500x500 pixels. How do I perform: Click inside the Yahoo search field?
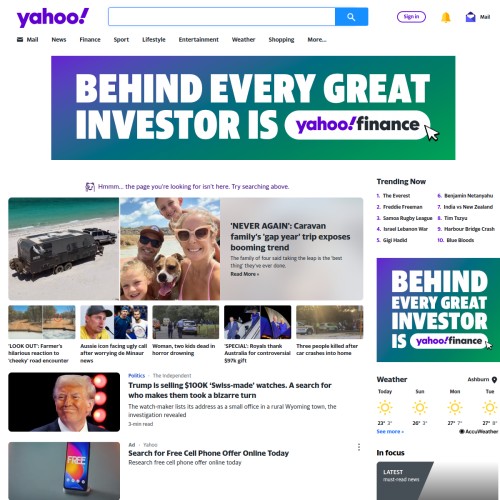pos(222,17)
